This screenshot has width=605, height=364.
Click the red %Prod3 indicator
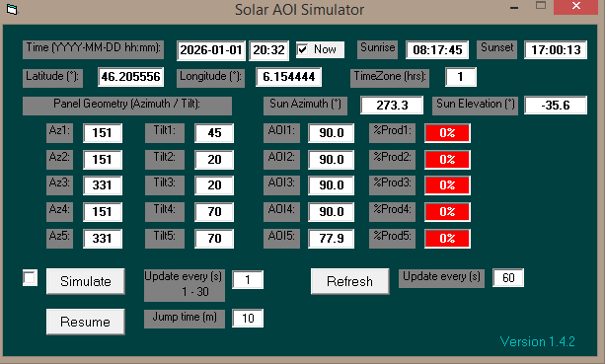pos(447,185)
